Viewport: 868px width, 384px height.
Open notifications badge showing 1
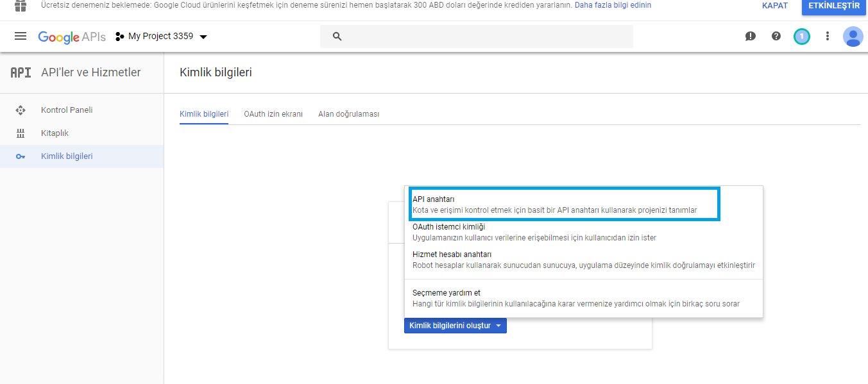[801, 37]
